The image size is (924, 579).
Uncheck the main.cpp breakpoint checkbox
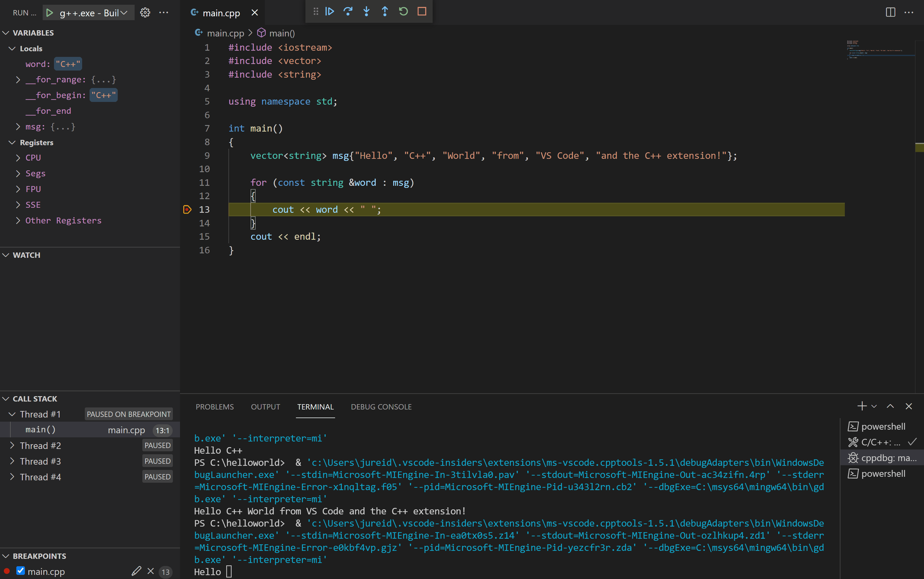point(21,571)
